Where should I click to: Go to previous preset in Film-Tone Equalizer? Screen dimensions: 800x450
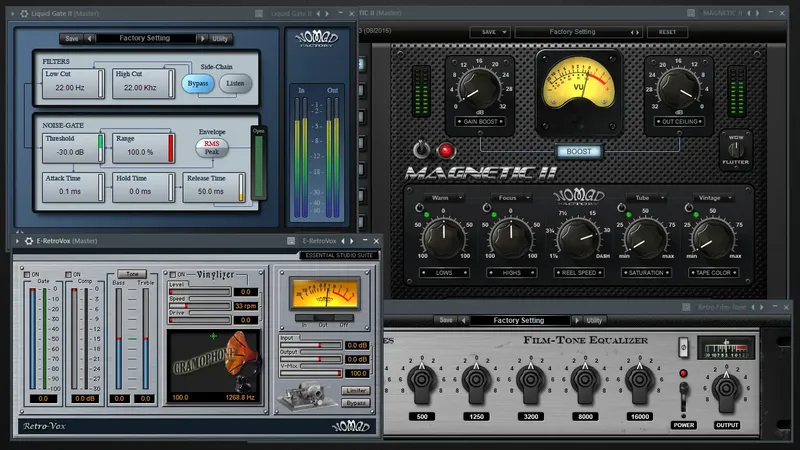464,320
